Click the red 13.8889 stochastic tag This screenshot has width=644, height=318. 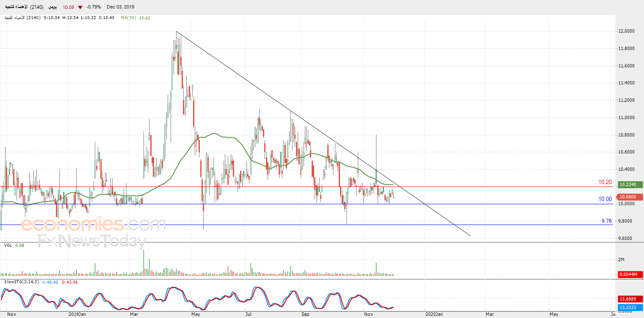(x=630, y=299)
